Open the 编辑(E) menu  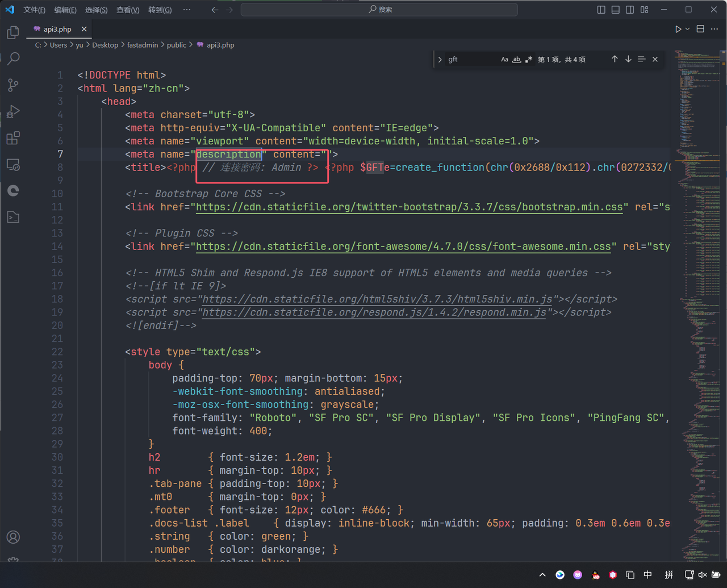point(65,10)
